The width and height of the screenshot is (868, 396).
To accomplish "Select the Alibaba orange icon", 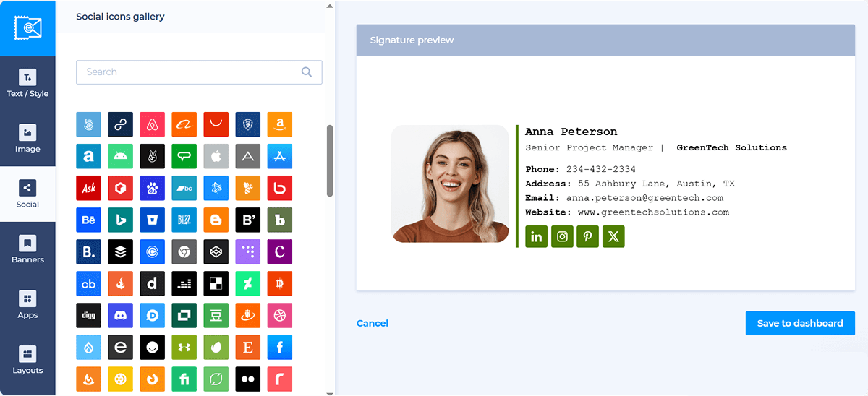I will pos(184,124).
